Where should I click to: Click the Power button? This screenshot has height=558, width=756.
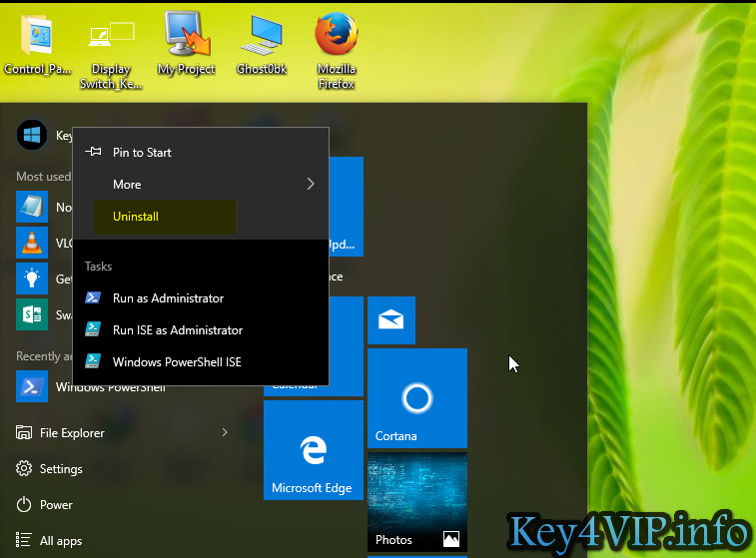click(x=56, y=505)
